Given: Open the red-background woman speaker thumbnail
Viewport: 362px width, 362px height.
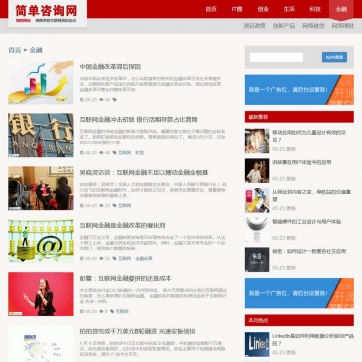Looking at the screenshot, I should (x=41, y=294).
